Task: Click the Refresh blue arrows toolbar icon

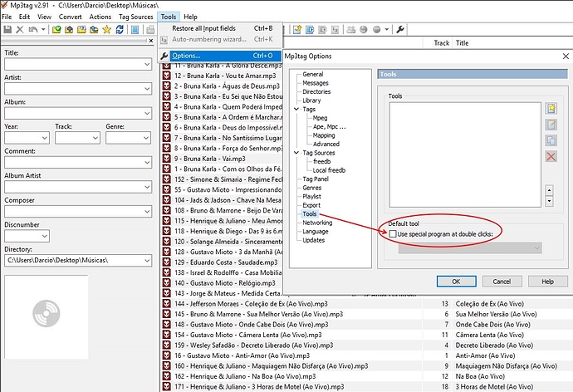Action: pyautogui.click(x=120, y=30)
